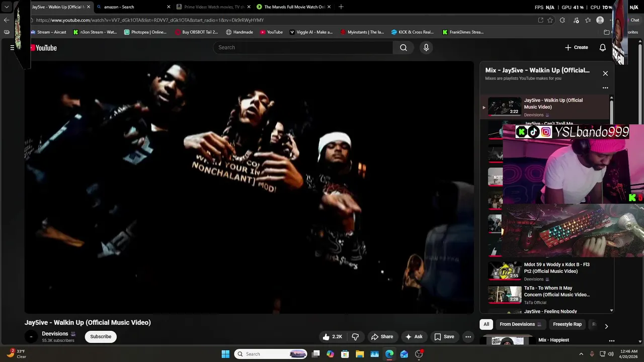644x362 pixels.
Task: Focus the YouTube search field
Action: pos(303,47)
